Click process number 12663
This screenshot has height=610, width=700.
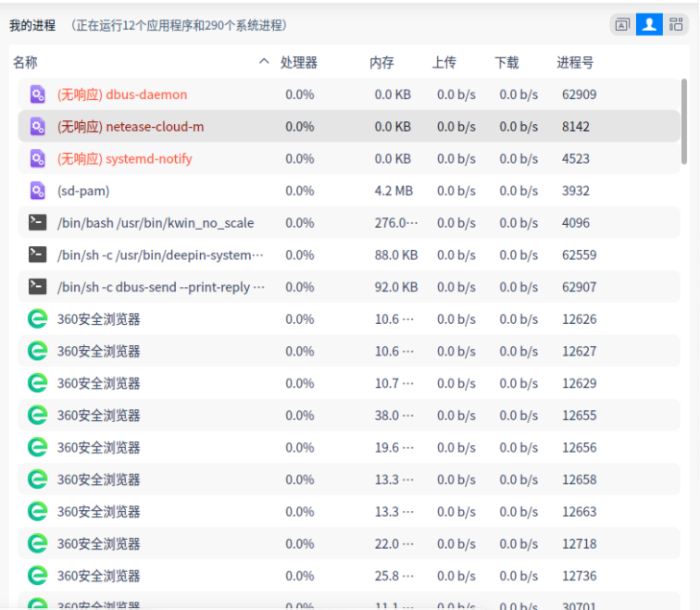coord(579,512)
